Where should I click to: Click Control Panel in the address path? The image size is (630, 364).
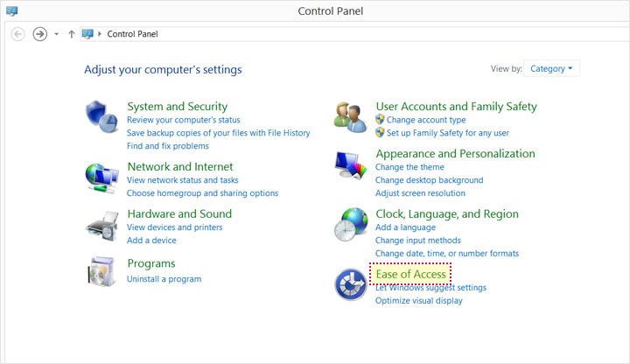coord(132,34)
